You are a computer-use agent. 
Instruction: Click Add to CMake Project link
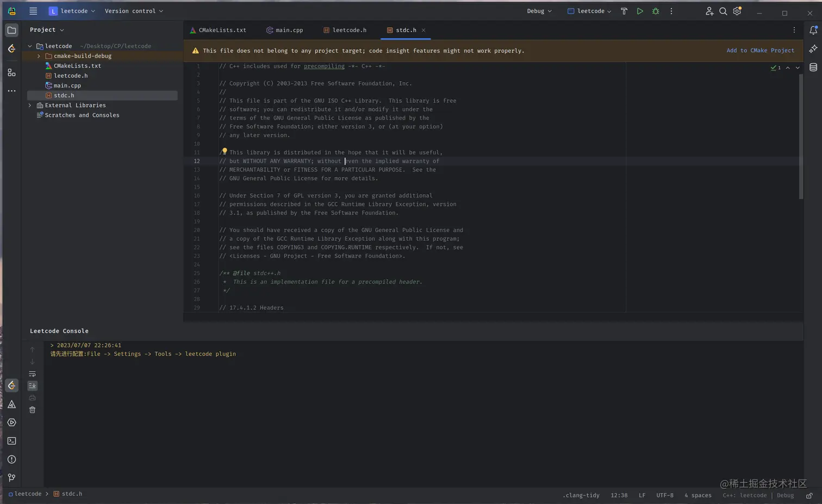coord(760,51)
